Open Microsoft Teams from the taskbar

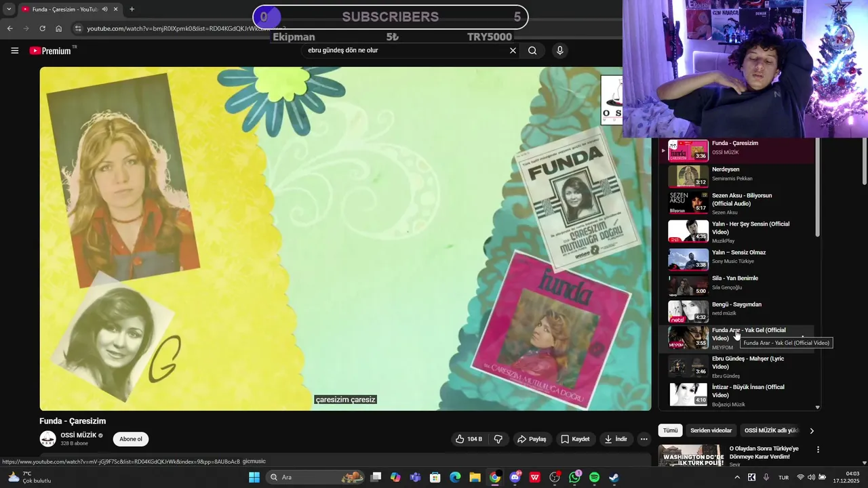click(x=415, y=477)
